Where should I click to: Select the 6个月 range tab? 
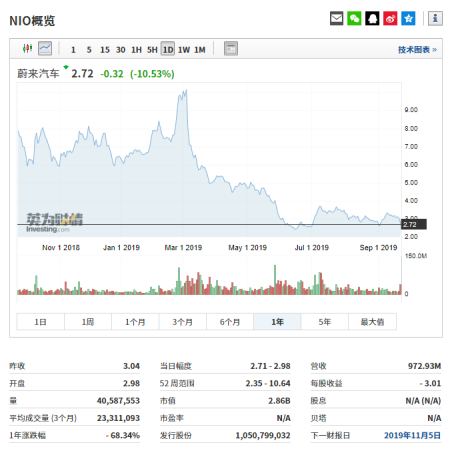pos(230,322)
